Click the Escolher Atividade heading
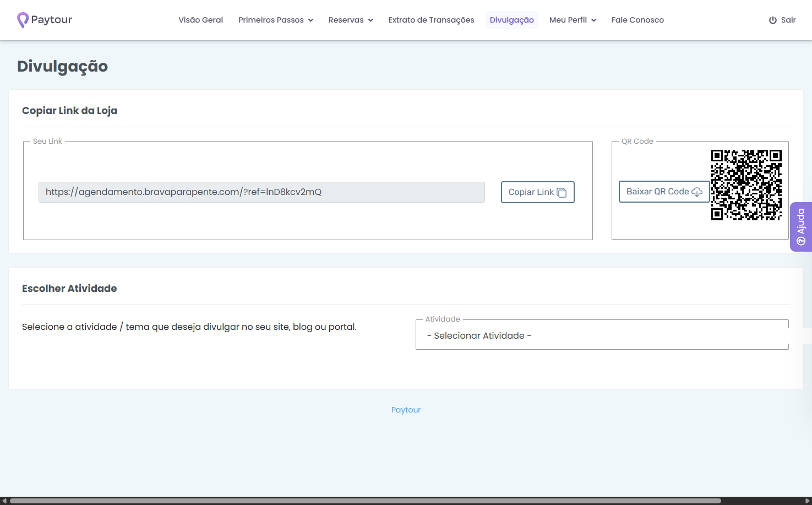The height and width of the screenshot is (505, 812). tap(69, 289)
